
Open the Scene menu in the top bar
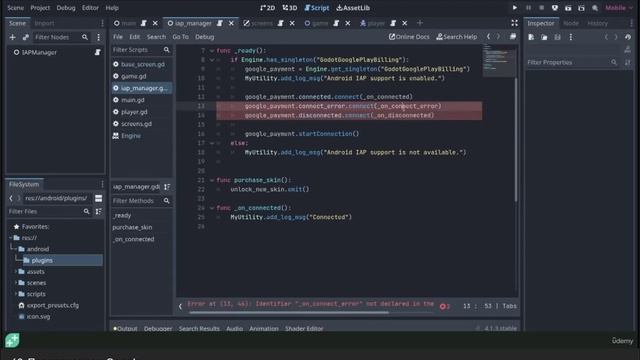pyautogui.click(x=16, y=8)
